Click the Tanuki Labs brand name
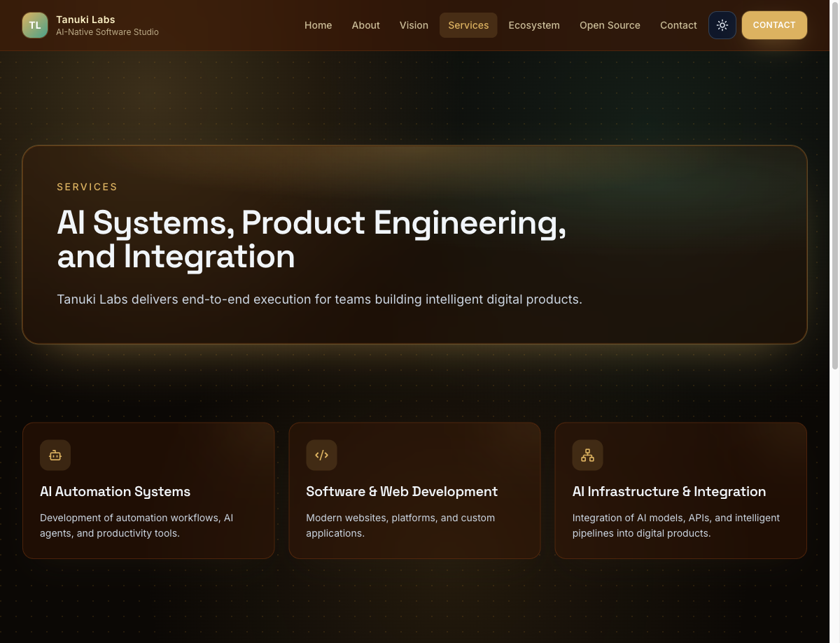The image size is (840, 643). 85,20
